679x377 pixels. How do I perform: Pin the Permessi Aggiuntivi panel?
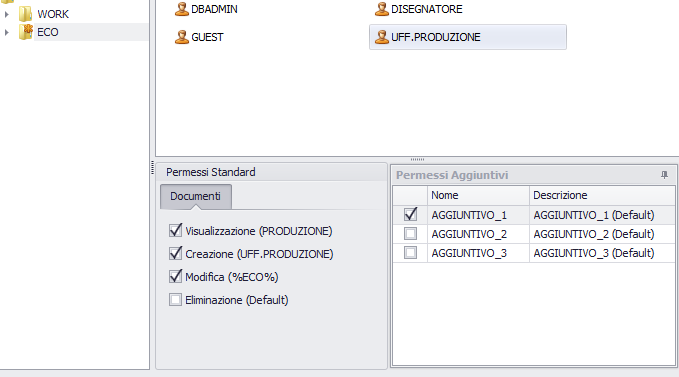(x=664, y=175)
